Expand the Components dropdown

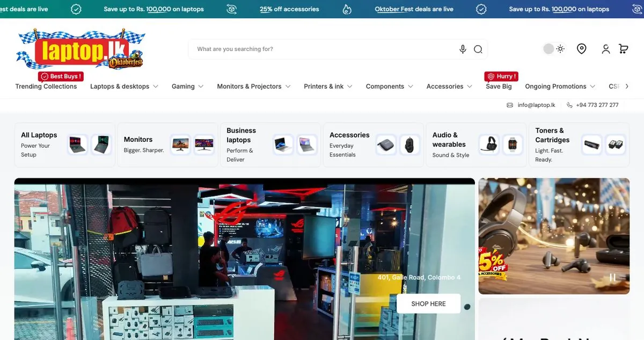point(389,86)
